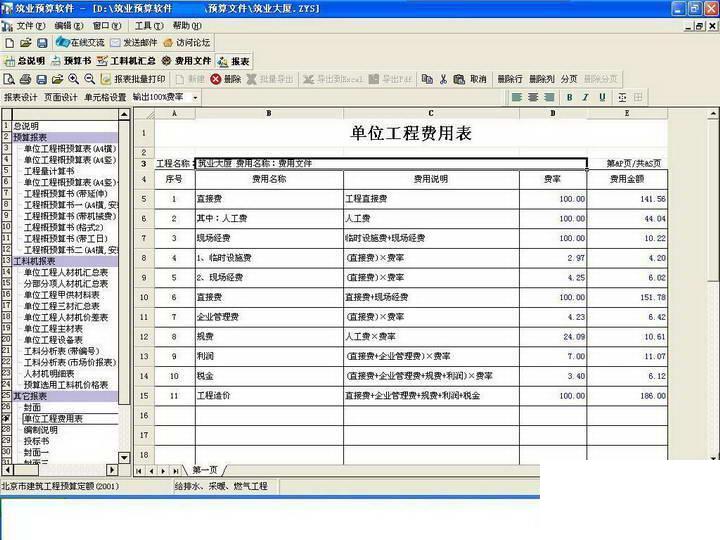The image size is (720, 540).
Task: Switch to 总说明 tab
Action: pyautogui.click(x=25, y=61)
